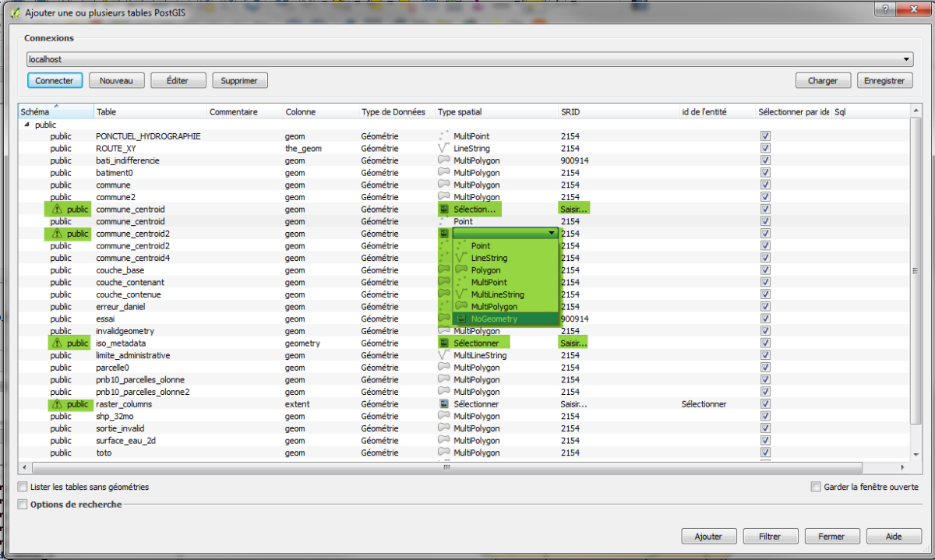Screen dimensions: 935x560
Task: Click the Enregistrer button
Action: 884,80
